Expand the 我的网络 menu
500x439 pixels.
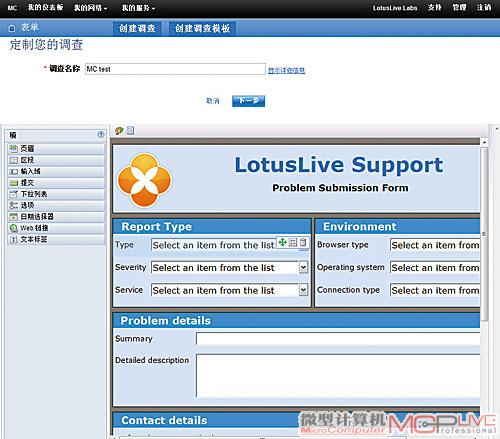[90, 8]
